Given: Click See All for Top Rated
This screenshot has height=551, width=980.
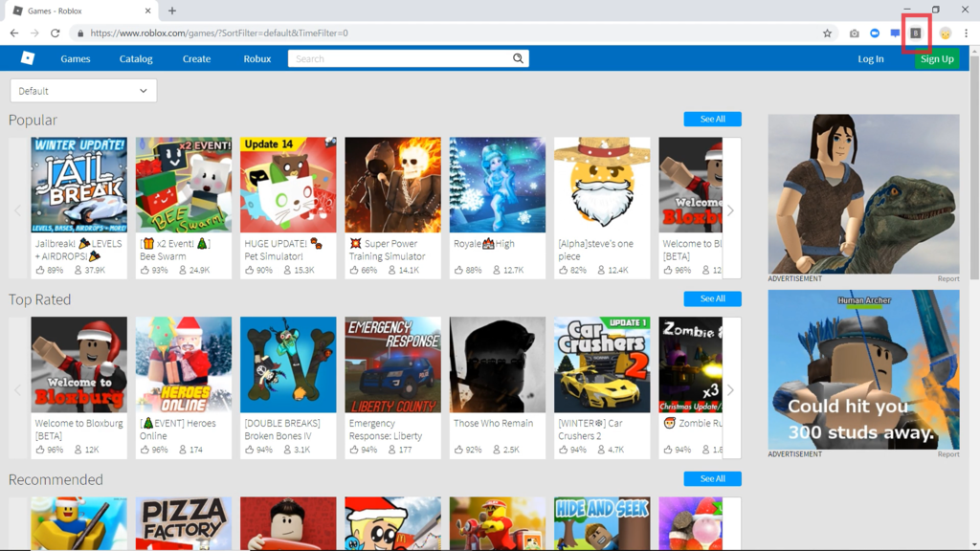Looking at the screenshot, I should point(712,298).
